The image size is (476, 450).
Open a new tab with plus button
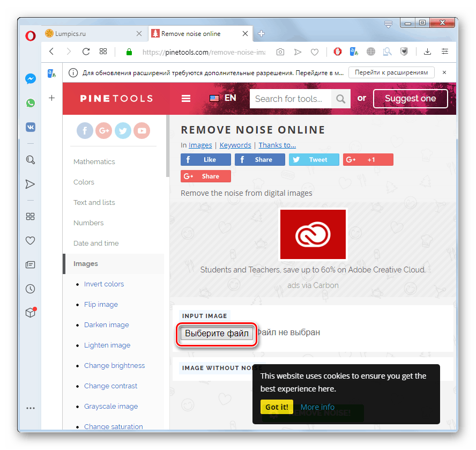pyautogui.click(x=261, y=33)
